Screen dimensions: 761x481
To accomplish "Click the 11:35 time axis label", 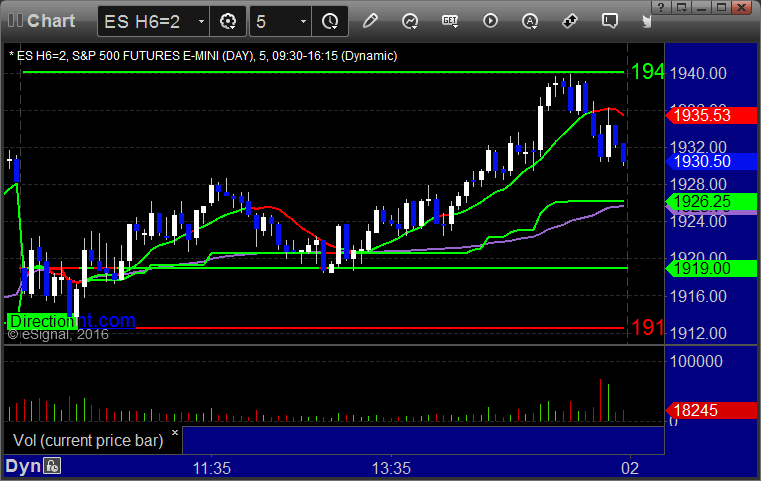I will 212,467.
